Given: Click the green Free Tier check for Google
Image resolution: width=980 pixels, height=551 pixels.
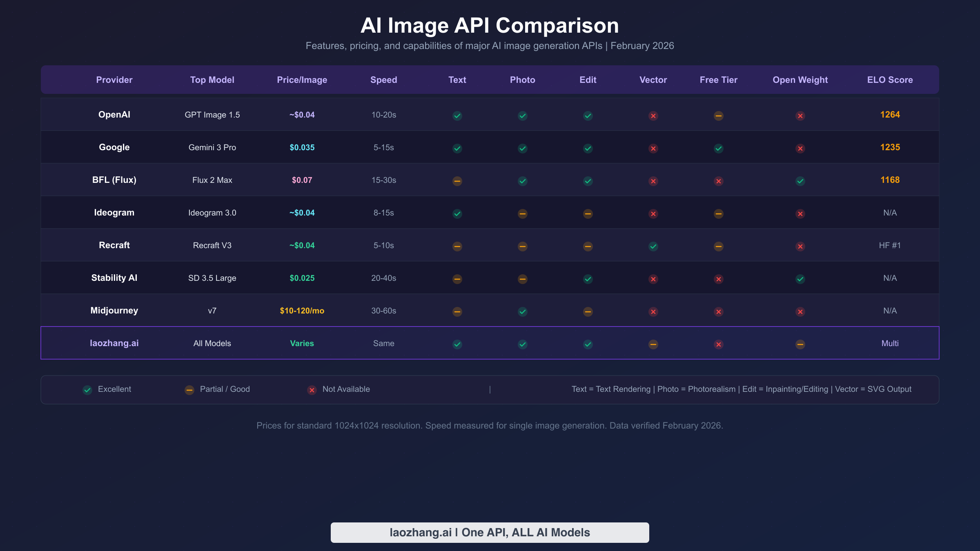Looking at the screenshot, I should pyautogui.click(x=718, y=148).
